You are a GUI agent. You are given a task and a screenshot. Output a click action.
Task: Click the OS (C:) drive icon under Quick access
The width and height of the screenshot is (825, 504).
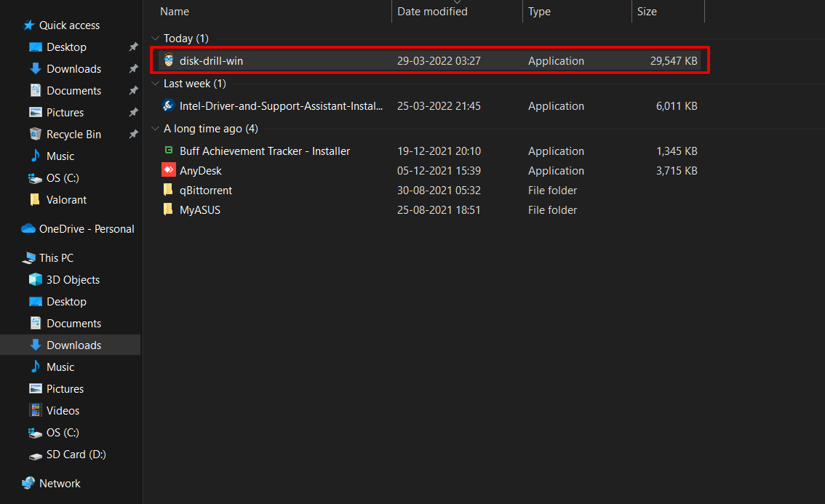point(35,178)
